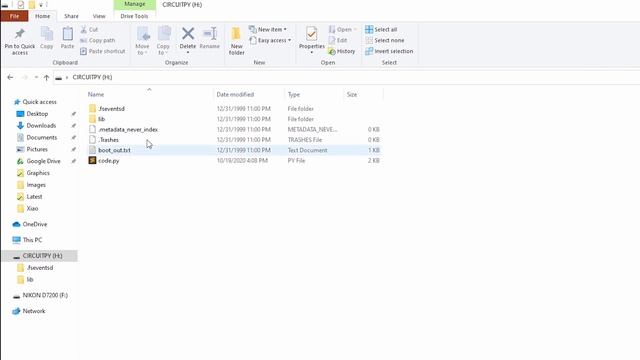640x360 pixels.
Task: Open the Drive Tools tab
Action: click(134, 16)
